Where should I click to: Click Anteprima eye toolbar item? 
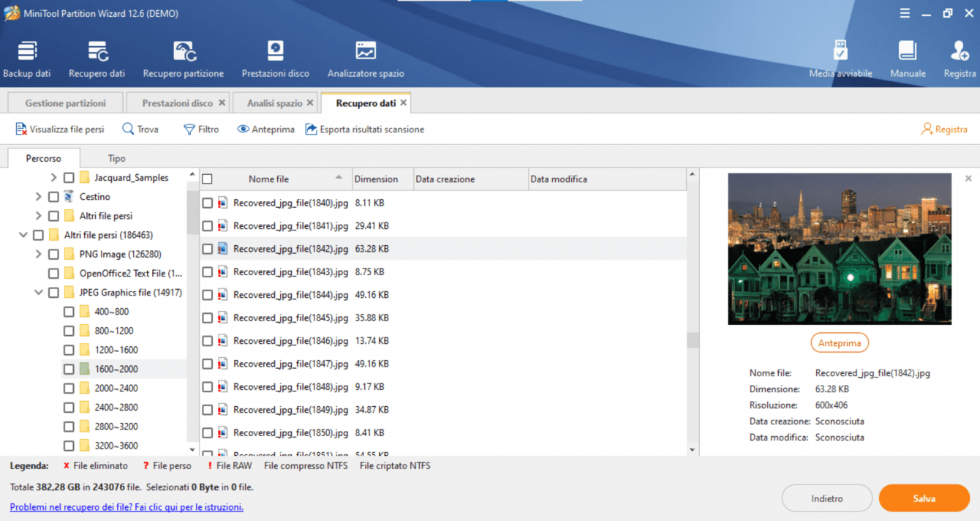pos(265,130)
